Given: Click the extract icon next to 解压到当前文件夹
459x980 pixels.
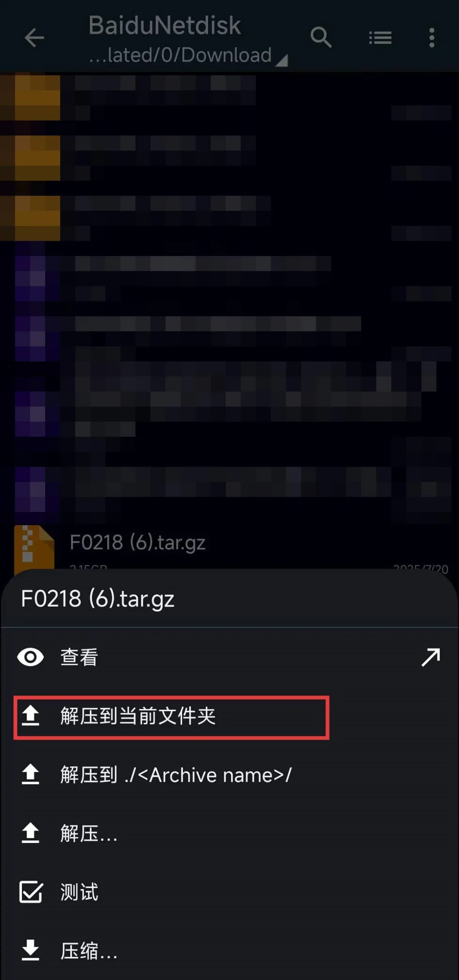Looking at the screenshot, I should [31, 716].
